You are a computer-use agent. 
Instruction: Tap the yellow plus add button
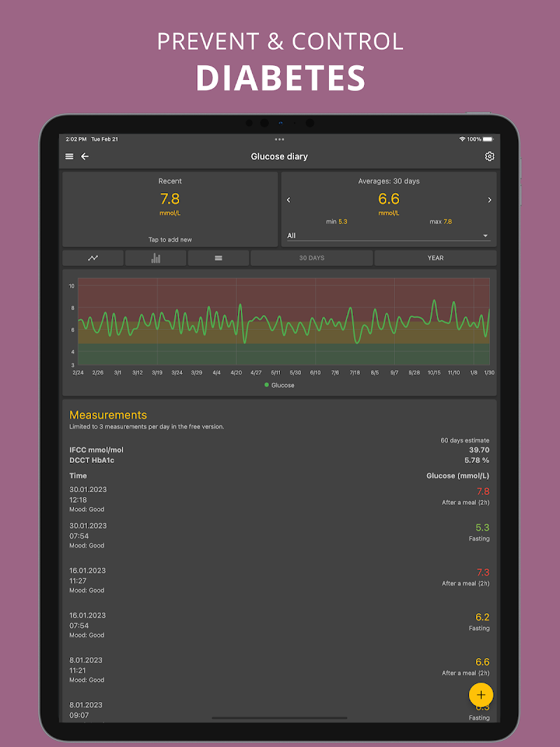point(481,694)
